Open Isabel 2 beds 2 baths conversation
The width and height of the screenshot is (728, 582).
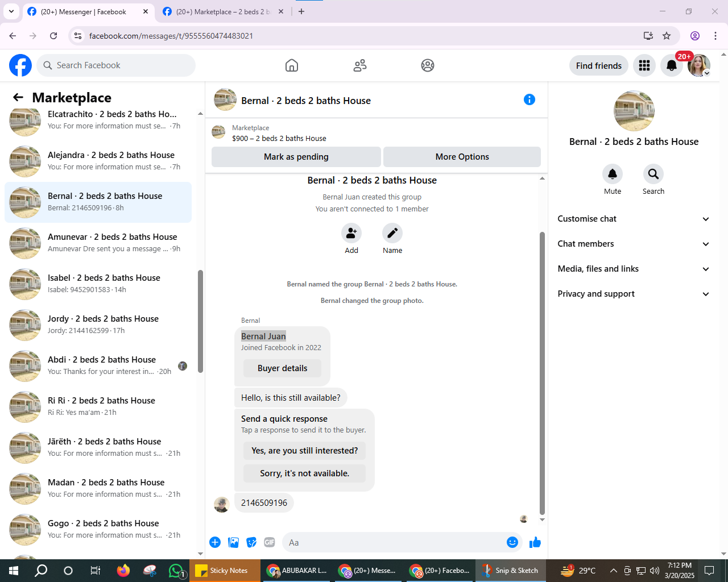point(98,284)
